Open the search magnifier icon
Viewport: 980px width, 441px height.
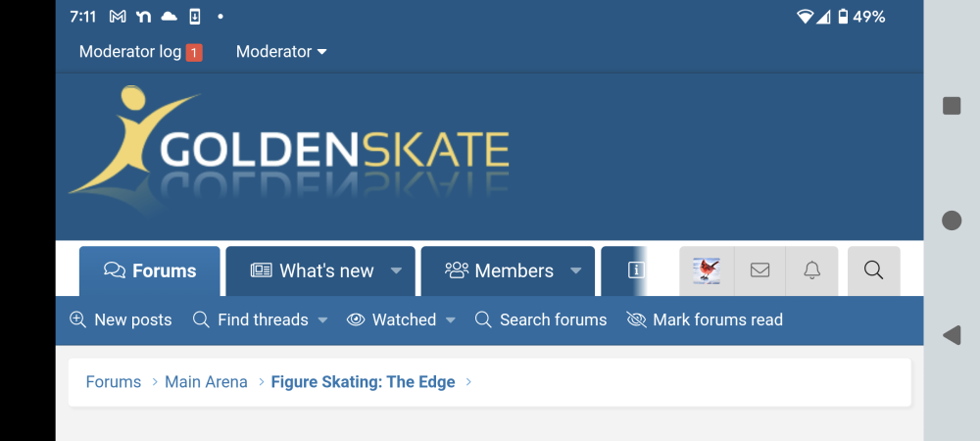click(x=873, y=270)
